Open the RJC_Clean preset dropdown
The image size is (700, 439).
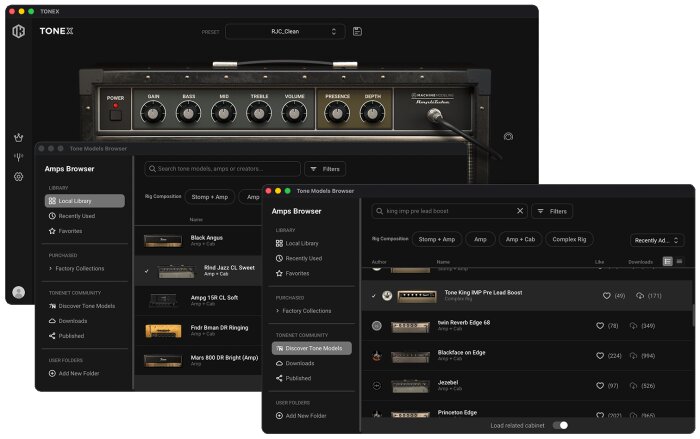[285, 32]
